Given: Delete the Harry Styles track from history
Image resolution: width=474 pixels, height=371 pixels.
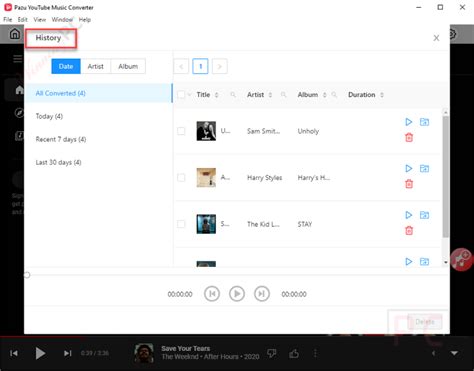Looking at the screenshot, I should click(409, 184).
